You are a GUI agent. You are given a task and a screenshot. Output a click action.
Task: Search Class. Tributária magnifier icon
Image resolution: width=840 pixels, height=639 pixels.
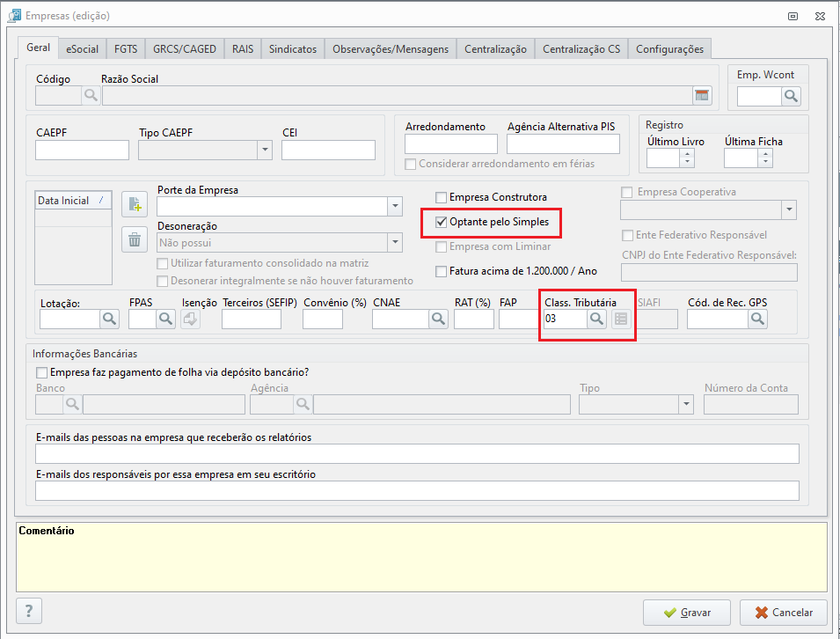pos(596,319)
